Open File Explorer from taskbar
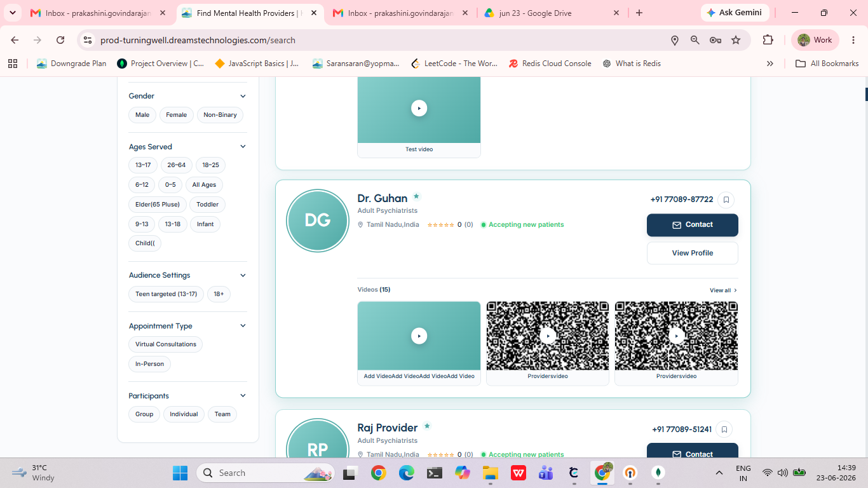 (x=490, y=473)
